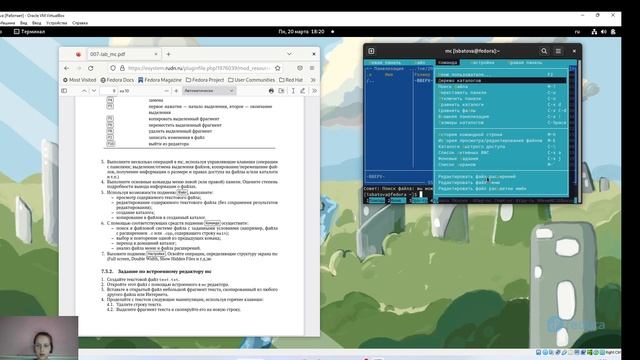Open VirtualBox Справка menu
Screen dimensions: 640x360
point(80,23)
